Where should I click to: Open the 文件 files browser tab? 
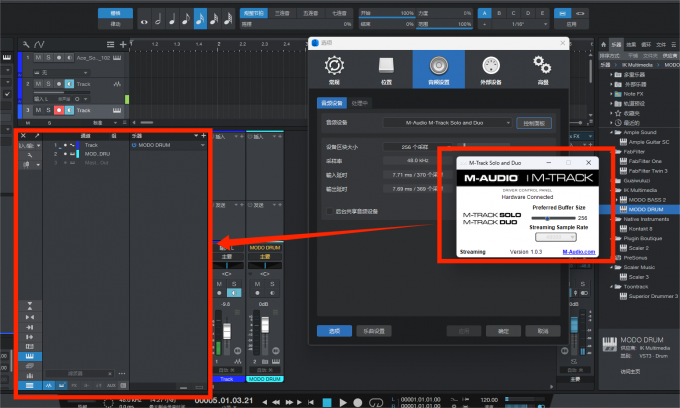[x=661, y=45]
